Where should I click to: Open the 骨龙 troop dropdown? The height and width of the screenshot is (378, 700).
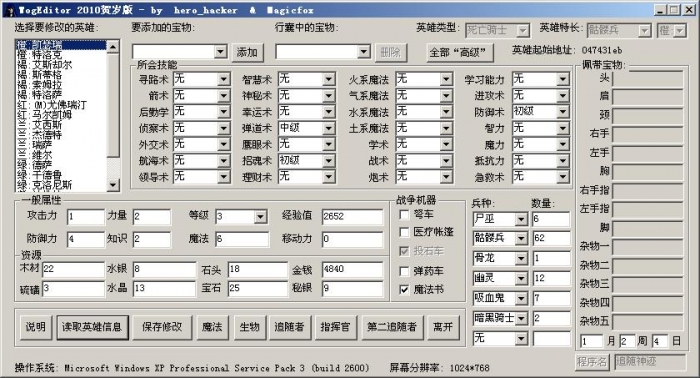pos(521,258)
